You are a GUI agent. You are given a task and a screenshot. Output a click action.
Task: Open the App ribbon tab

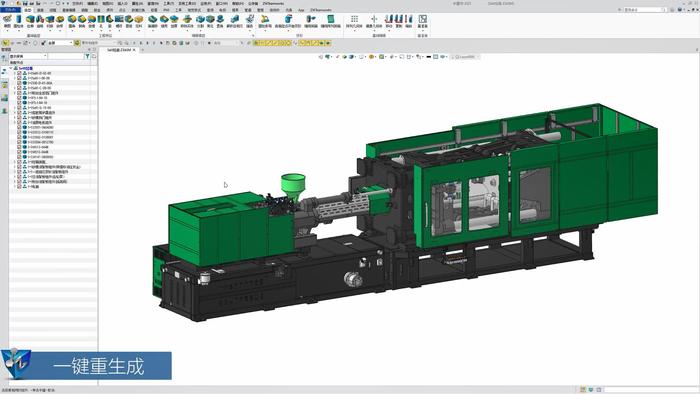(x=301, y=10)
